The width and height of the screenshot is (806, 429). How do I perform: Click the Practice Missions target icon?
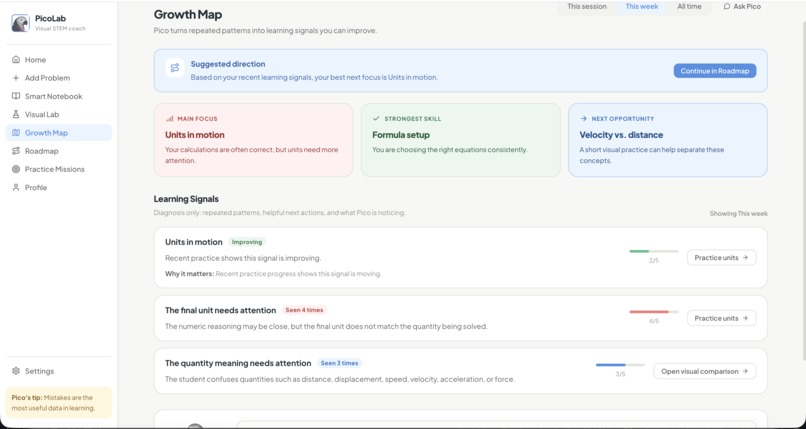point(16,169)
